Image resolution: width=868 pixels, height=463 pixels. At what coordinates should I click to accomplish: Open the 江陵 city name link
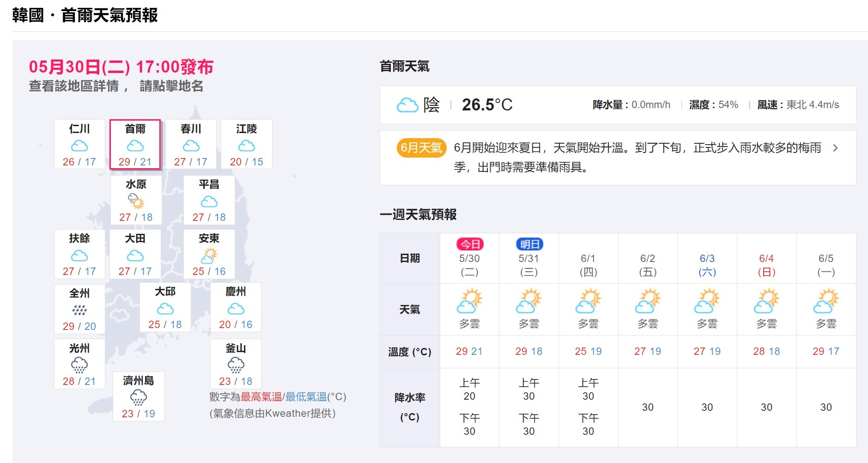[x=247, y=128]
